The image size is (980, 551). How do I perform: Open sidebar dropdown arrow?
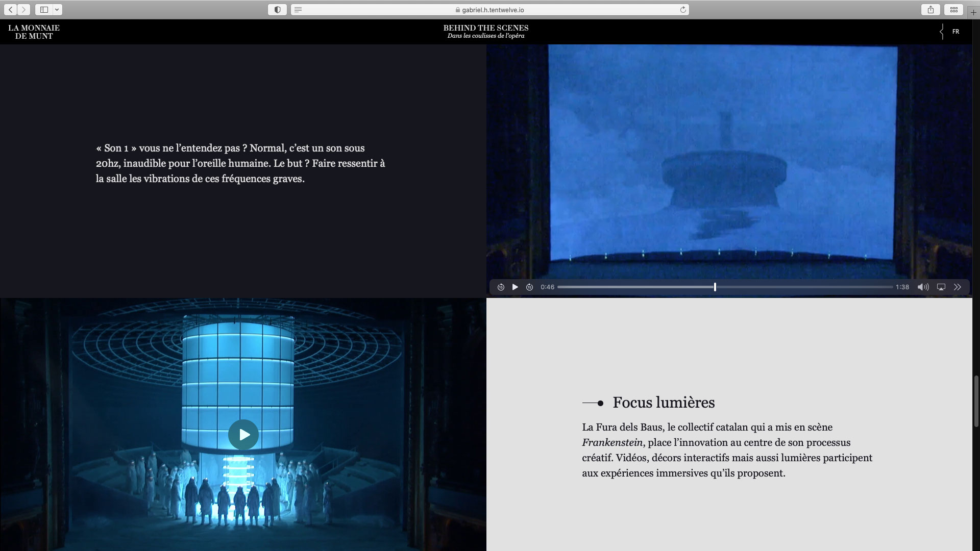pos(57,10)
